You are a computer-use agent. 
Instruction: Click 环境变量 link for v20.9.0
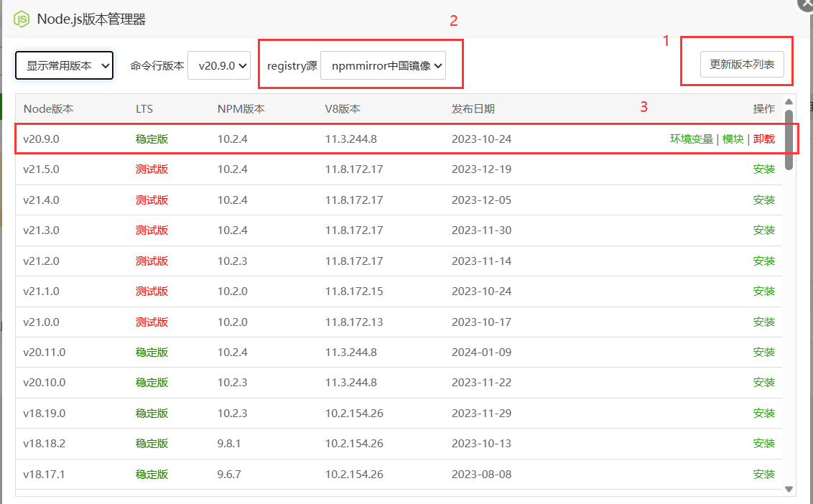point(692,139)
